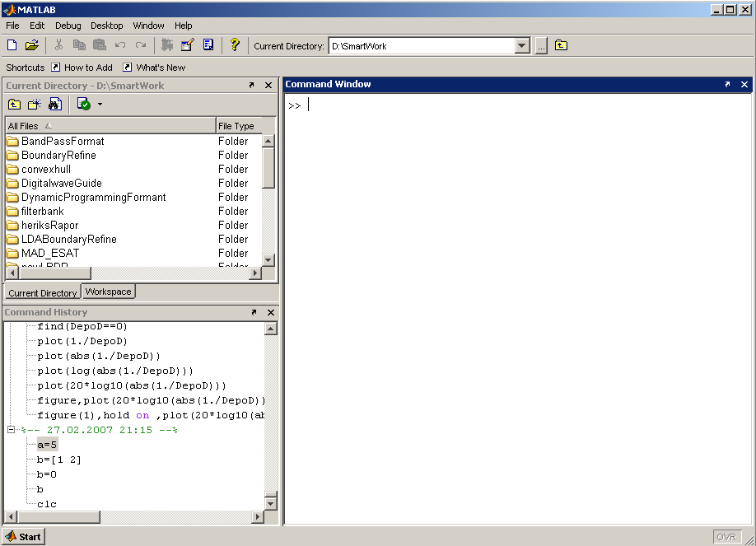Open the How to Add shortcut
756x546 pixels.
pos(82,68)
